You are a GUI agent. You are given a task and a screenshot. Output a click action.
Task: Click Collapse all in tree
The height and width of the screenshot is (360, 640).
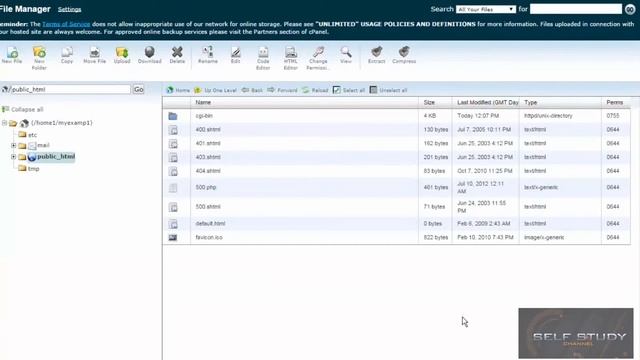(x=23, y=109)
